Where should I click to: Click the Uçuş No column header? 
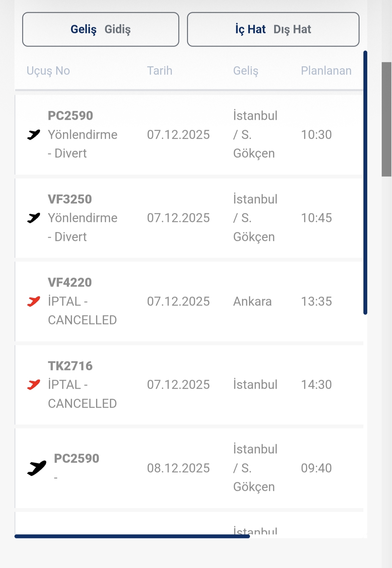(x=48, y=71)
